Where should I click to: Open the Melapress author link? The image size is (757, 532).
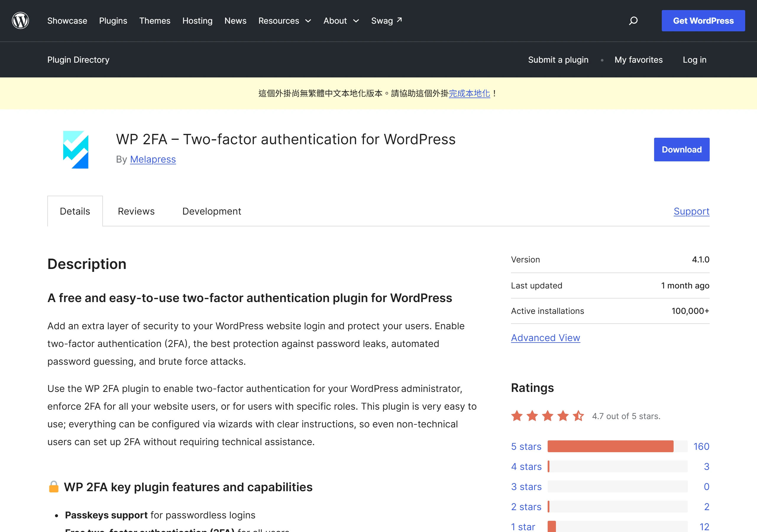point(153,159)
